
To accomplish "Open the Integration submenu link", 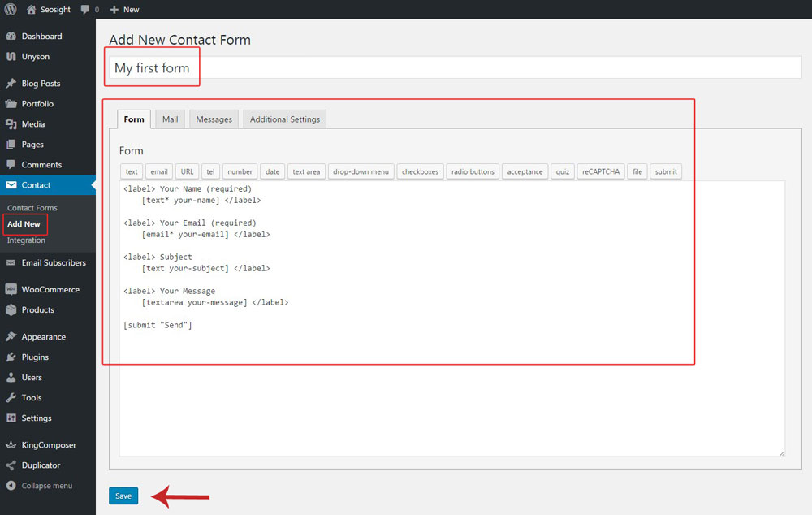I will pyautogui.click(x=26, y=240).
